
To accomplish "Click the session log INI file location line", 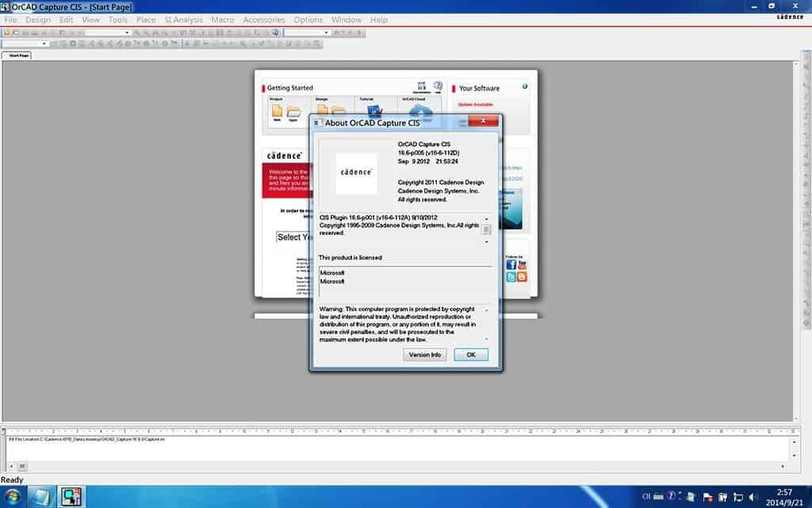I will point(86,439).
